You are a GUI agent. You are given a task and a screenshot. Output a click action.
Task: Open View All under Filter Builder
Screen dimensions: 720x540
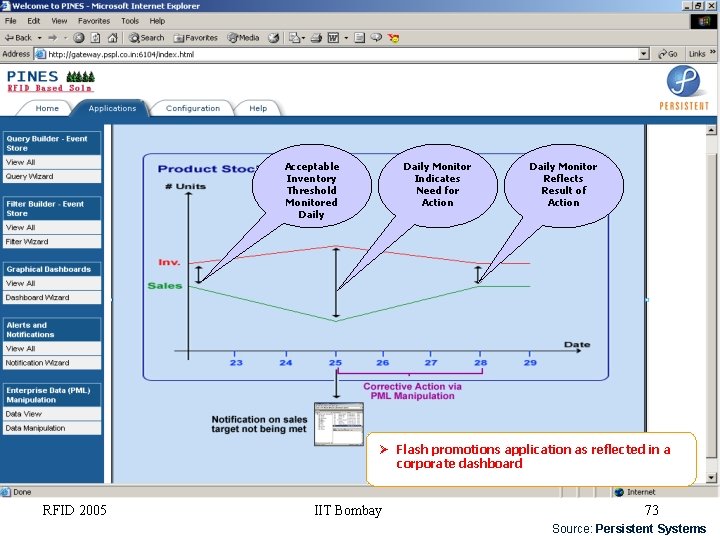[x=52, y=227]
